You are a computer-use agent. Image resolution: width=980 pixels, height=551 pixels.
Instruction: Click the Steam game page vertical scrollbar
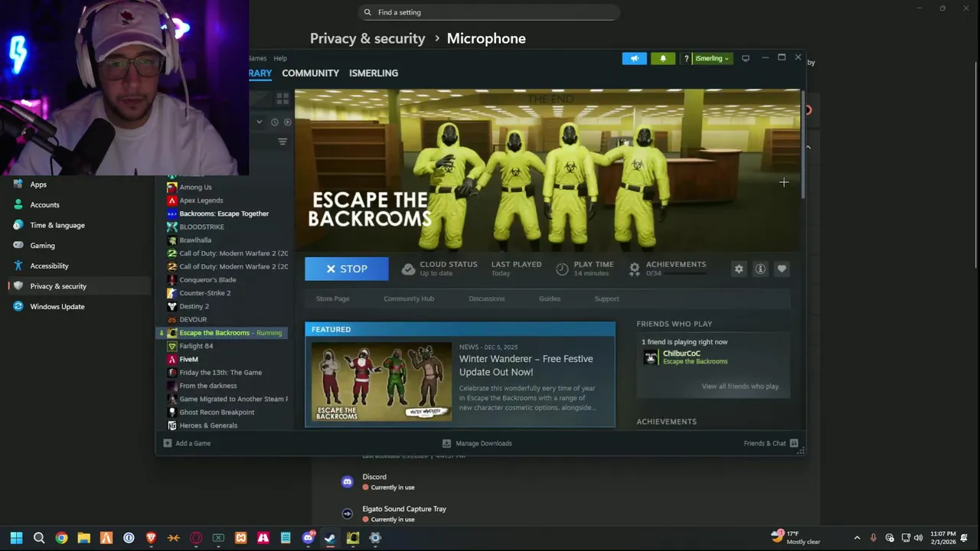pos(803,145)
